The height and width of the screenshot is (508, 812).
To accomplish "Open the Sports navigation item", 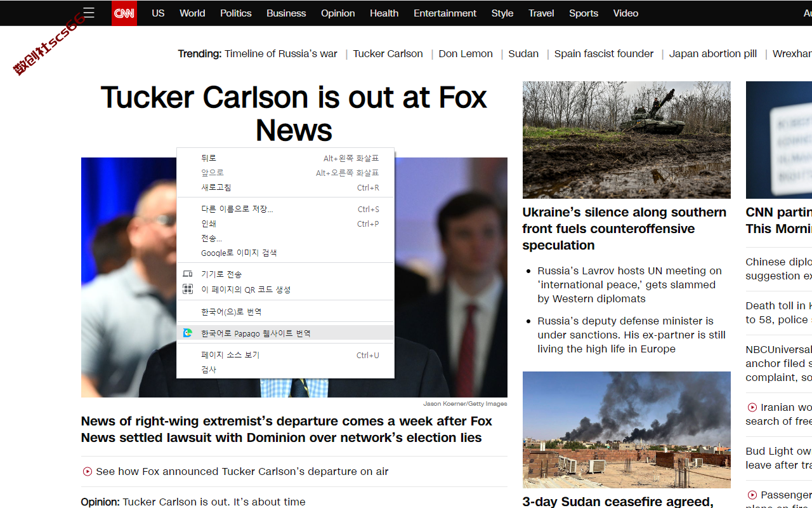I will pyautogui.click(x=584, y=13).
